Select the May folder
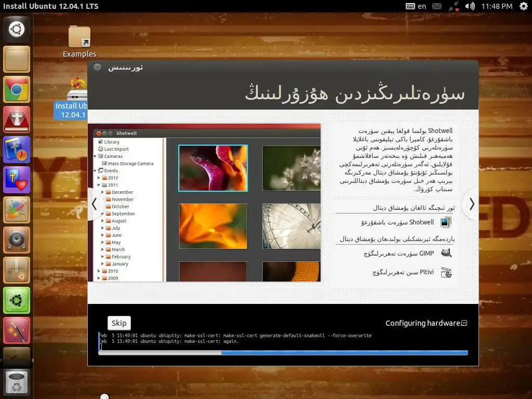 (x=113, y=242)
